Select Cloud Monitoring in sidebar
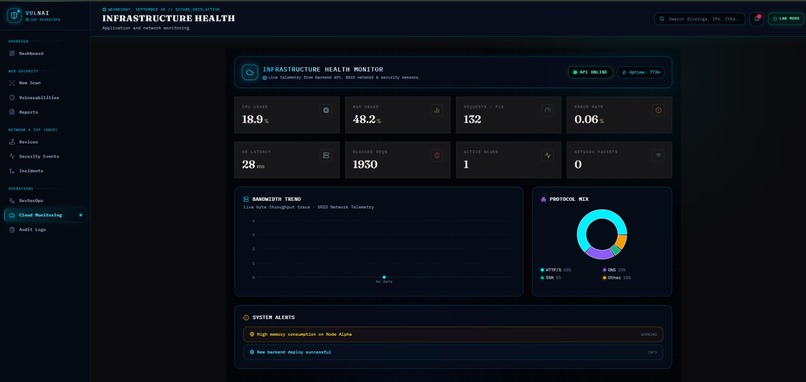 point(45,215)
